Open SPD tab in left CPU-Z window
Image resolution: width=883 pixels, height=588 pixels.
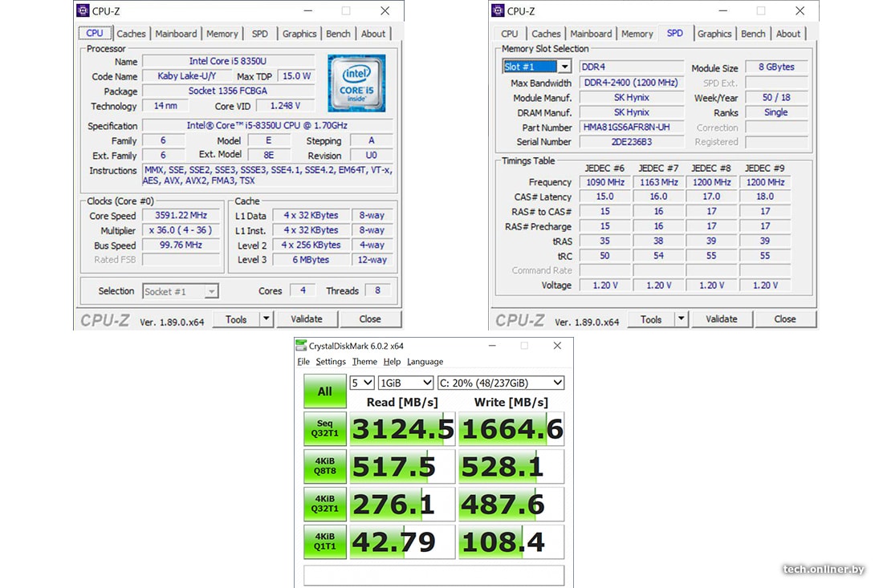tap(259, 34)
